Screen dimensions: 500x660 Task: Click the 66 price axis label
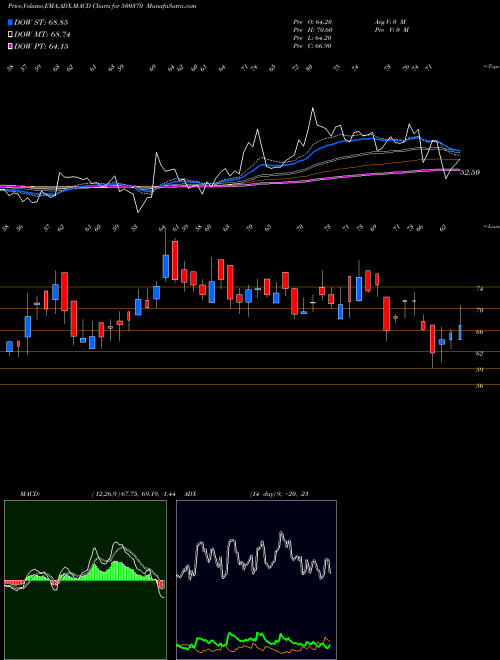click(479, 332)
